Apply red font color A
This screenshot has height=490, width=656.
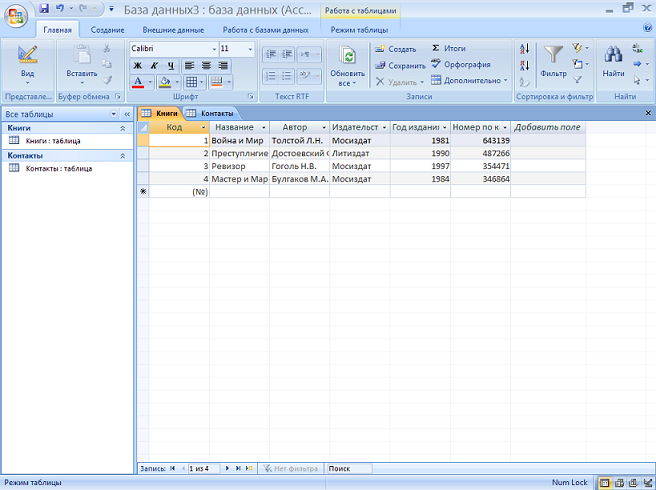[138, 82]
